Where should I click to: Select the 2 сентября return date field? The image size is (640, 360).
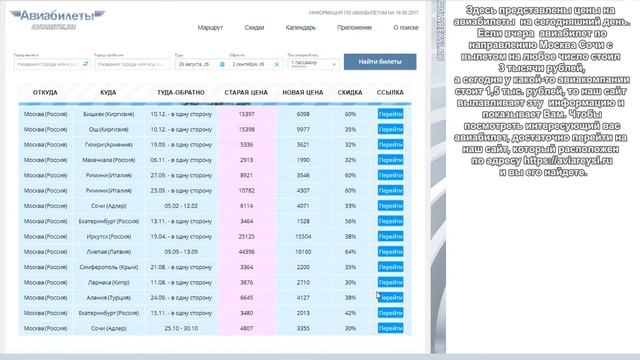click(x=256, y=64)
